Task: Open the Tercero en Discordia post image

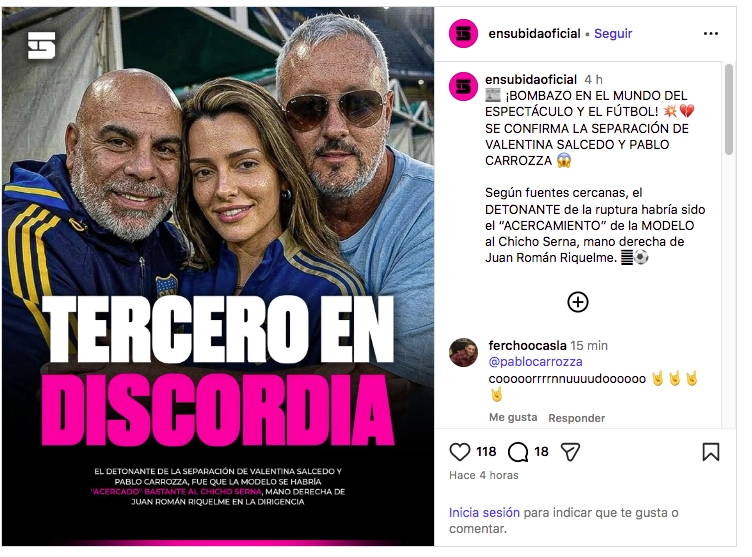Action: (218, 276)
